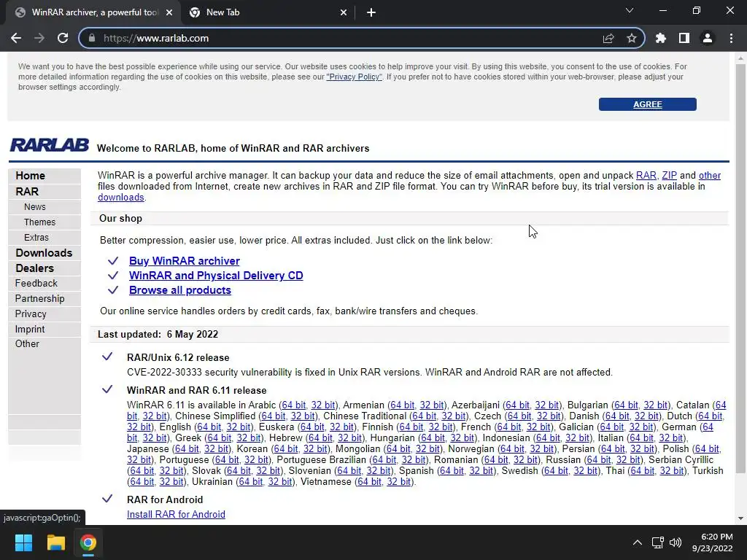
Task: Open Extras in sidebar
Action: tap(36, 237)
